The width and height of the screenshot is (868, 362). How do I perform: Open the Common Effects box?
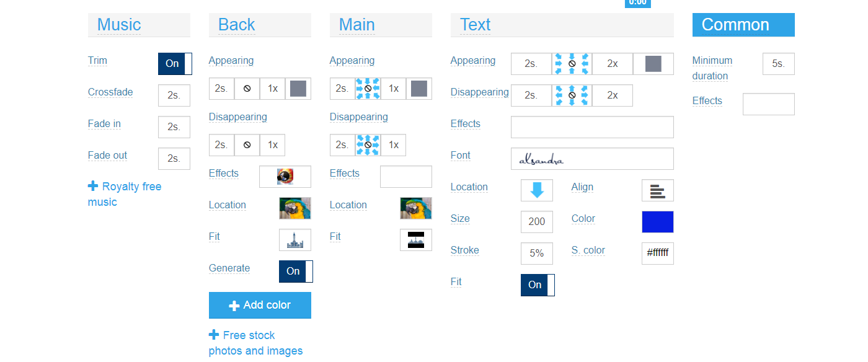768,104
